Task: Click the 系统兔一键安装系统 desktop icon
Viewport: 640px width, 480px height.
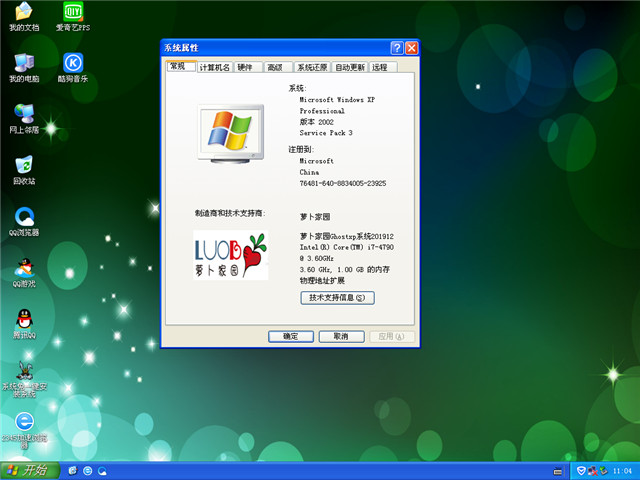Action: click(x=24, y=380)
